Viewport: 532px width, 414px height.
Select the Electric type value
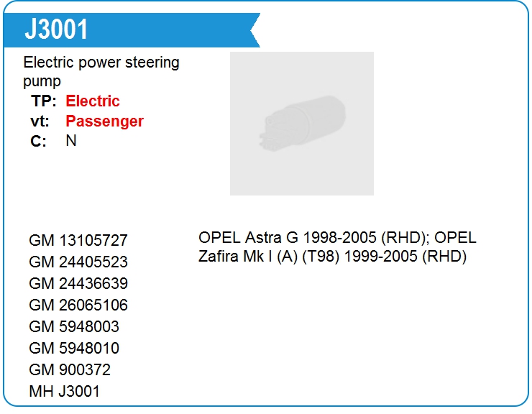(93, 101)
